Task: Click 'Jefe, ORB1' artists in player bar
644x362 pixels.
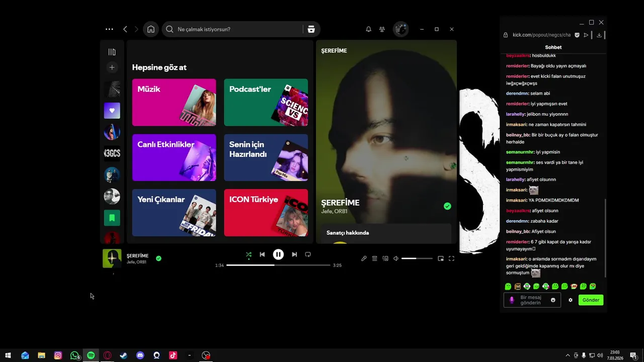Action: point(136,262)
